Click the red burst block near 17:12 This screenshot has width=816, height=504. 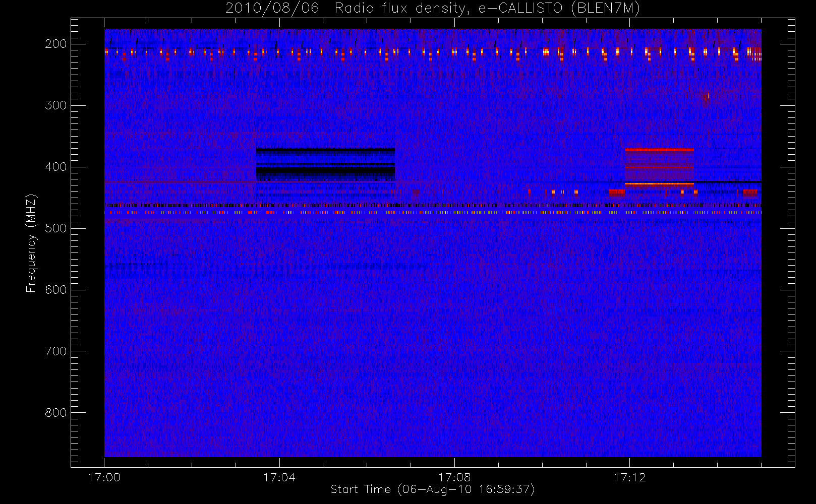point(659,167)
